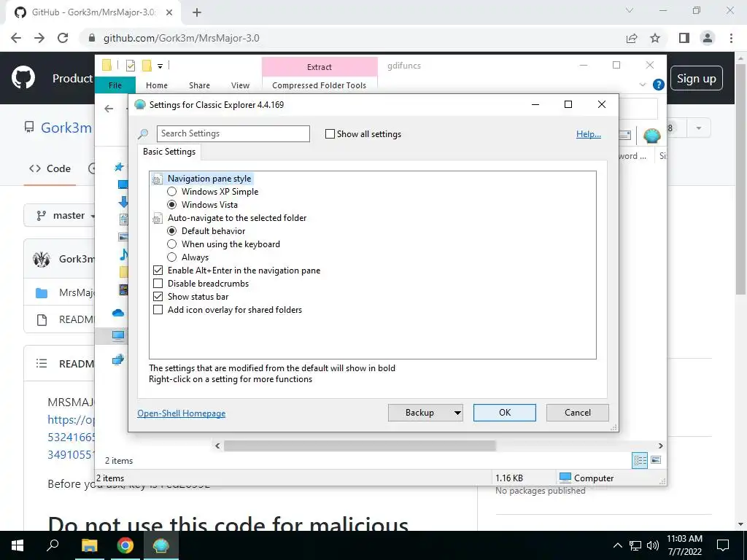
Task: Bookmark this page with the star icon
Action: pyautogui.click(x=655, y=38)
